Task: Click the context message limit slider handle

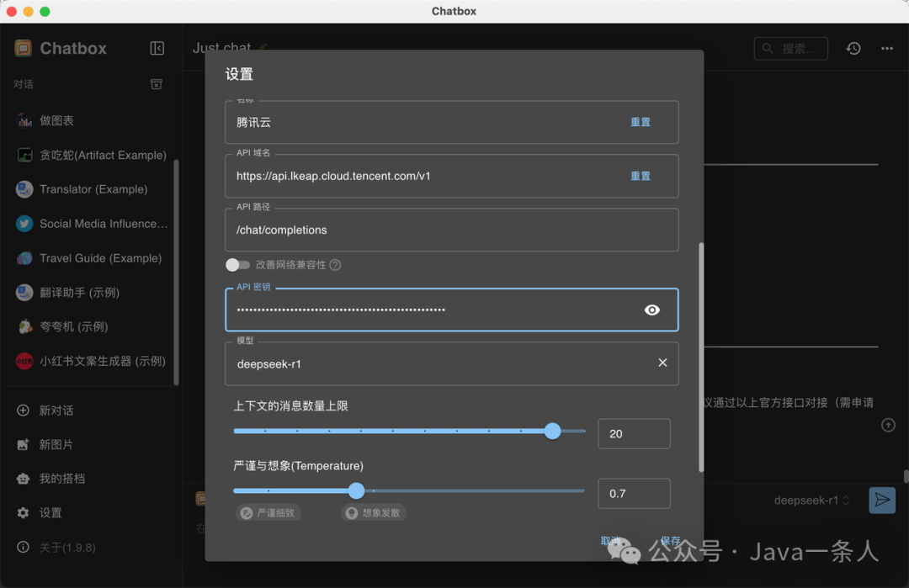Action: [552, 431]
